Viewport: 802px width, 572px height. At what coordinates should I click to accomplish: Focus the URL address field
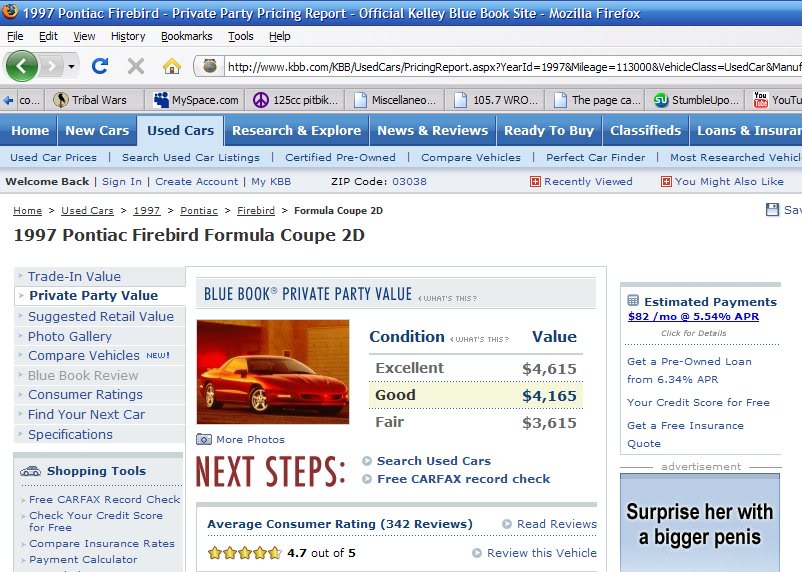(514, 67)
